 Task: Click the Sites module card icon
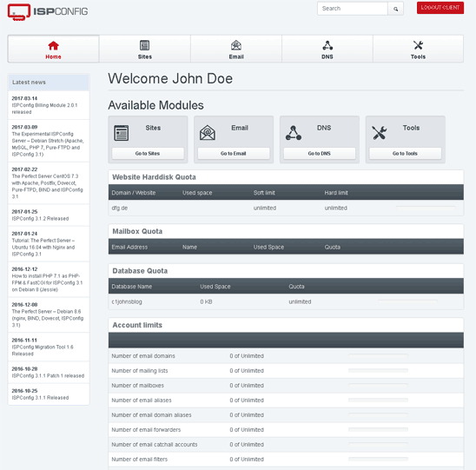121,133
